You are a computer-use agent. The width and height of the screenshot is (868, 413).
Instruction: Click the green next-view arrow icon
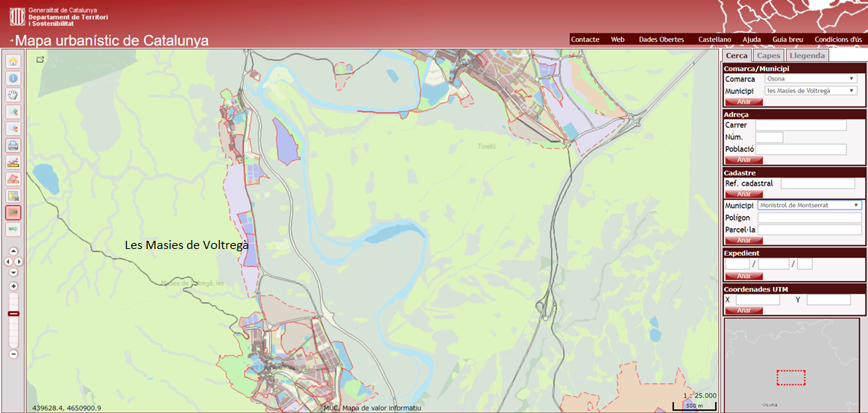coord(13,229)
